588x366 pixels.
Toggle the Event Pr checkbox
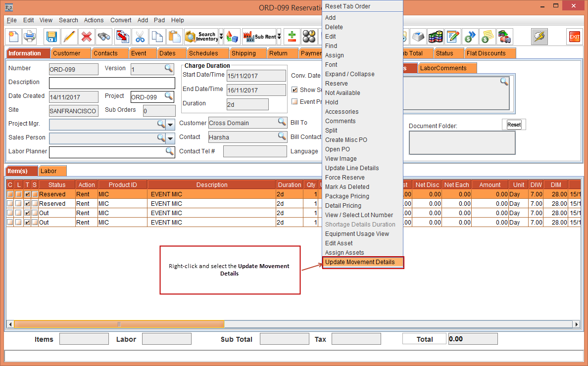tap(294, 102)
